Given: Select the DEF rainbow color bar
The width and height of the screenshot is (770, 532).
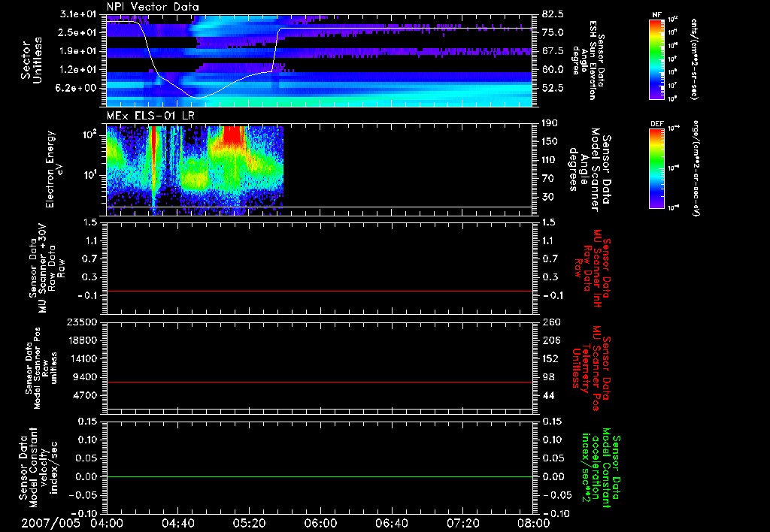Looking at the screenshot, I should click(656, 168).
